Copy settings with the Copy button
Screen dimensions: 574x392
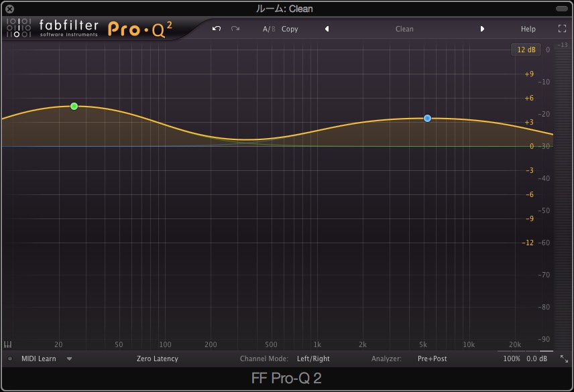[290, 29]
